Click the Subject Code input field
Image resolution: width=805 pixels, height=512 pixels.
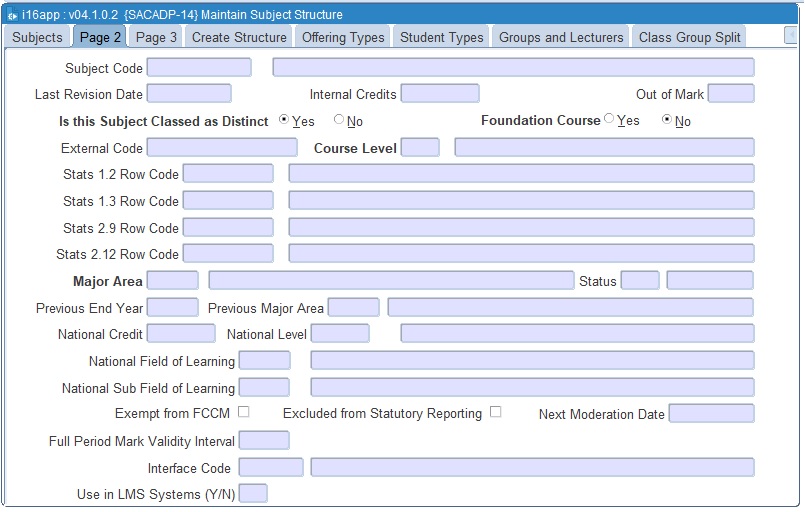tap(199, 68)
